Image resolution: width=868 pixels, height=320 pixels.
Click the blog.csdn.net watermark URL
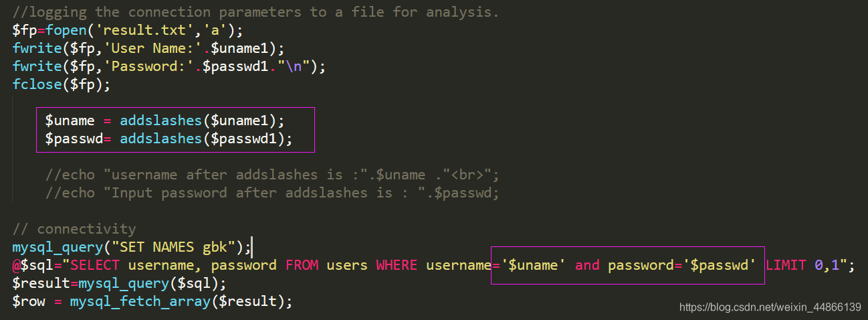(770, 307)
